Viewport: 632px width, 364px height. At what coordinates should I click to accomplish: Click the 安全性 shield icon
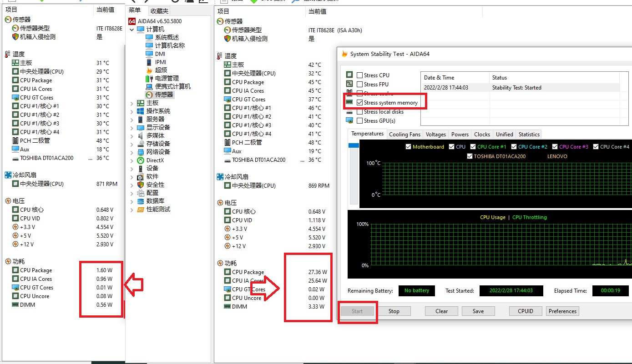click(x=141, y=185)
